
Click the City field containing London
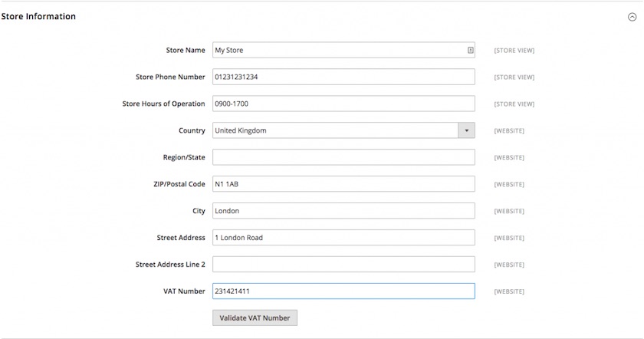coord(343,210)
